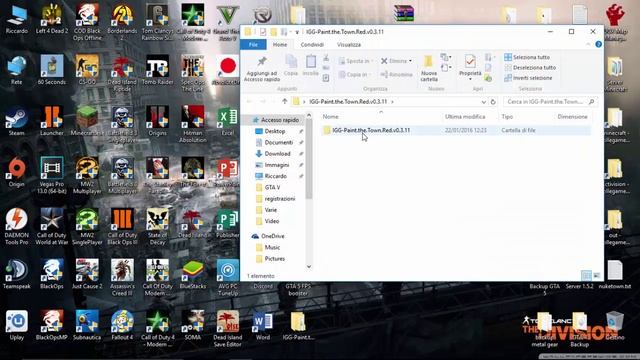Click Seleziona tutto
Viewport: 640px width, 360px height.
[x=527, y=57]
